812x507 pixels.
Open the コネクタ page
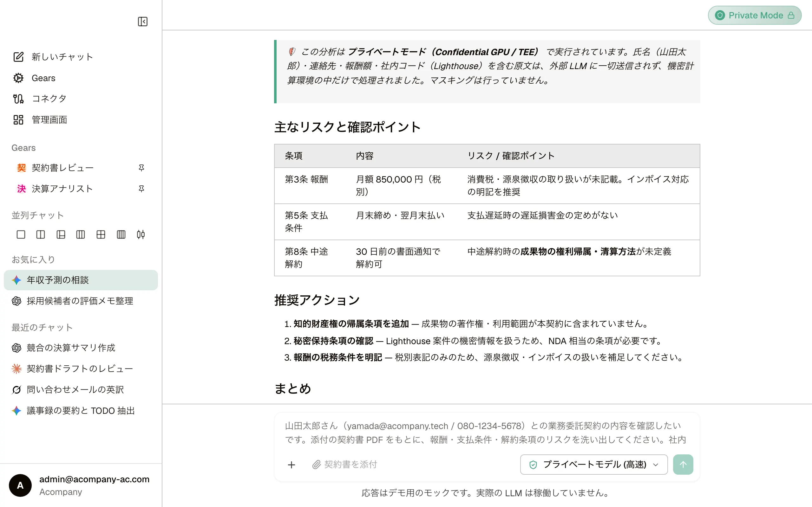[x=40, y=99]
